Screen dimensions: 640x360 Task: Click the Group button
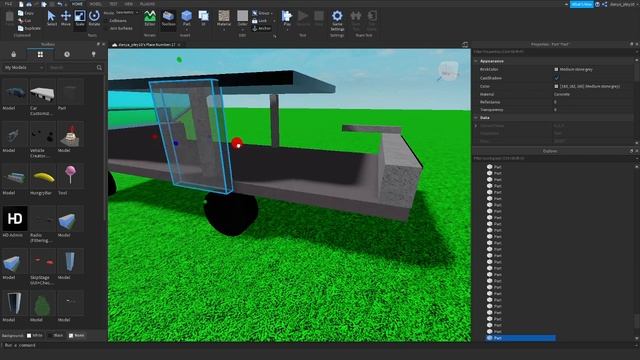pyautogui.click(x=262, y=13)
